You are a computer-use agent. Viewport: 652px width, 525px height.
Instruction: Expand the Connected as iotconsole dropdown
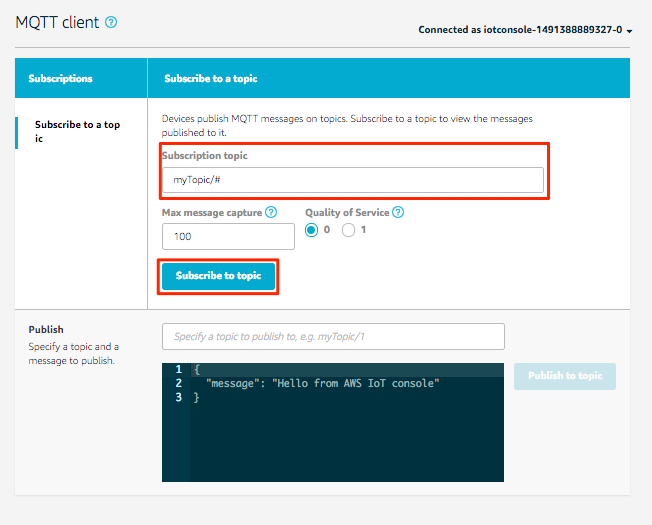coord(525,30)
